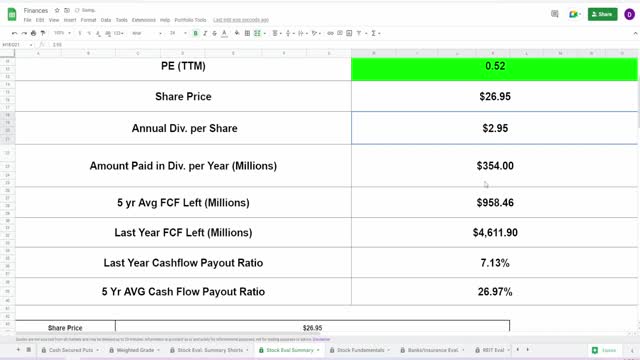Image resolution: width=640 pixels, height=360 pixels.
Task: Open text color picker
Action: click(224, 33)
